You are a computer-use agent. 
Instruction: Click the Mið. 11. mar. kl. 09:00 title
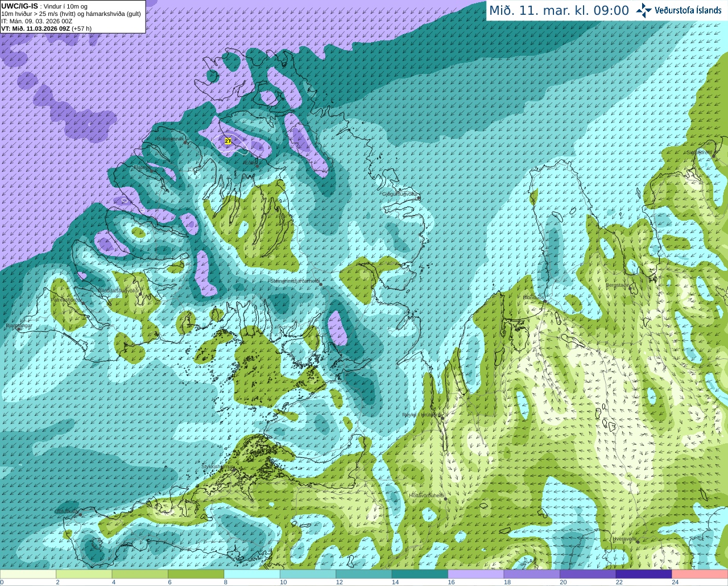click(x=559, y=10)
